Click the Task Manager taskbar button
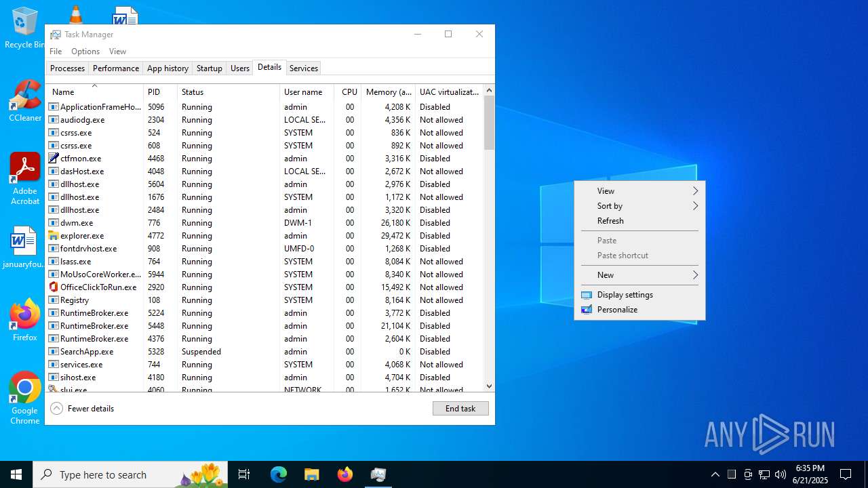 click(x=378, y=474)
